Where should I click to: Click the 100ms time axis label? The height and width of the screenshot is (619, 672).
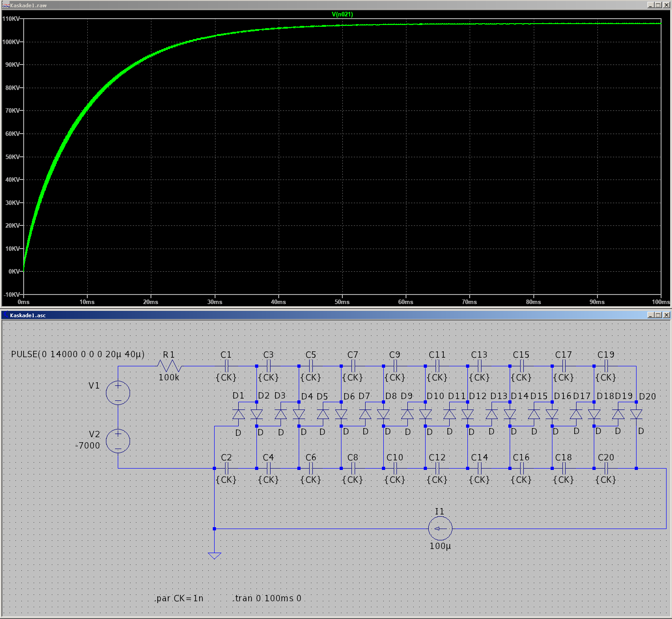coord(661,302)
